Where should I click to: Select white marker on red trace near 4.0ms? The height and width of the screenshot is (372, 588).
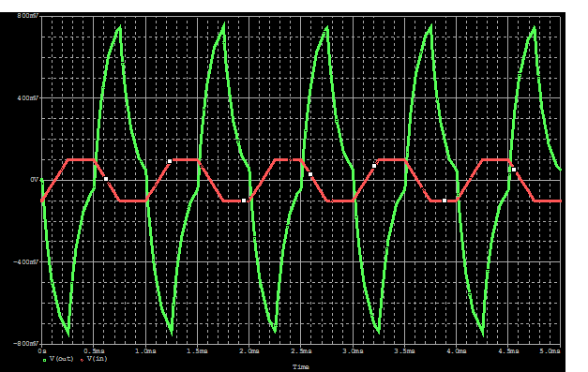point(445,201)
